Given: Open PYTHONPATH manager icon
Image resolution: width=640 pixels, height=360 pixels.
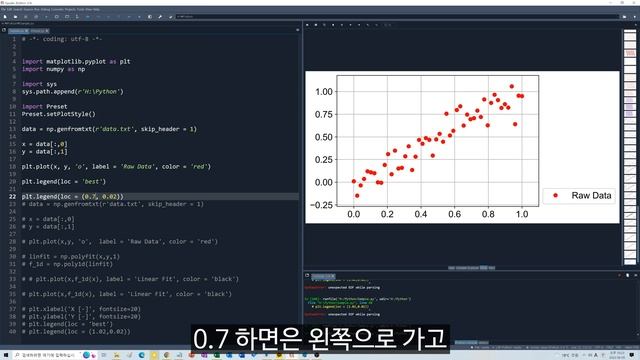Looking at the screenshot, I should (171, 17).
